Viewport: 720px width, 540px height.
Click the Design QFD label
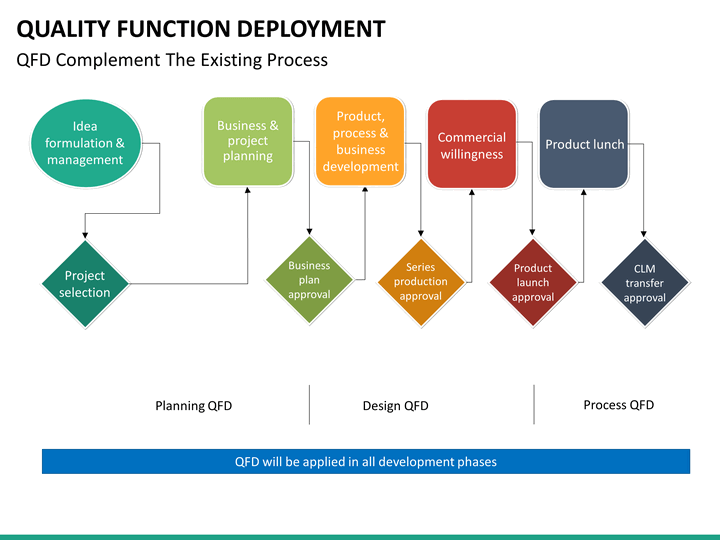point(395,406)
